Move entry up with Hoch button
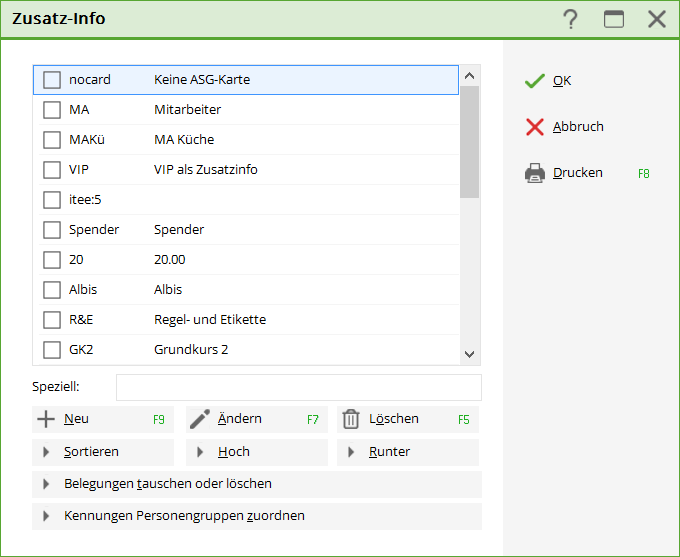Viewport: 680px width, 557px height. click(257, 452)
